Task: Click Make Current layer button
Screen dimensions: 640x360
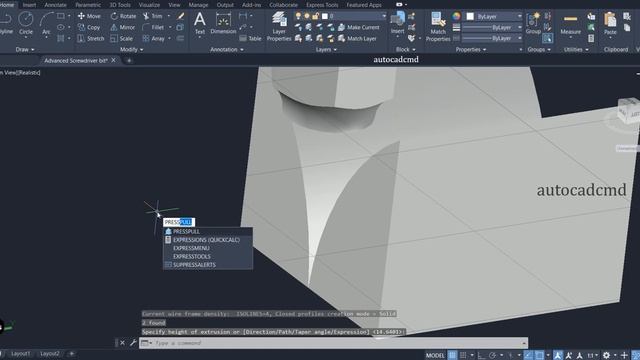Action: pos(359,27)
